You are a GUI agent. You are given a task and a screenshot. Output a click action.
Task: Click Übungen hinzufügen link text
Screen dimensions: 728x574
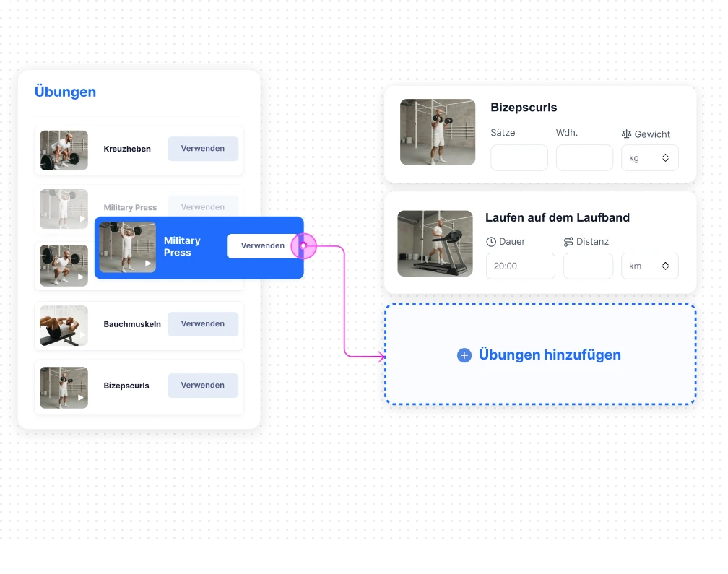[550, 355]
